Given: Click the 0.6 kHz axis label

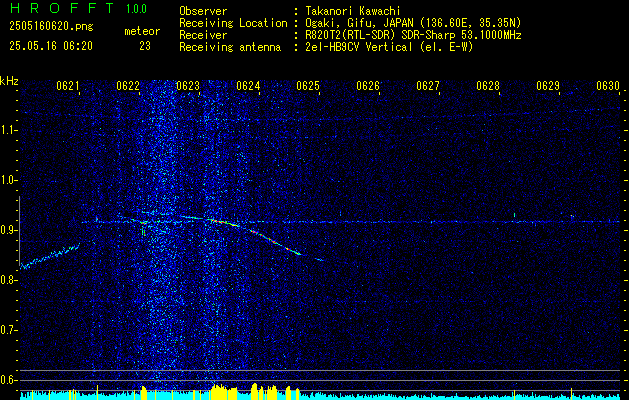Looking at the screenshot, I should [x=8, y=380].
